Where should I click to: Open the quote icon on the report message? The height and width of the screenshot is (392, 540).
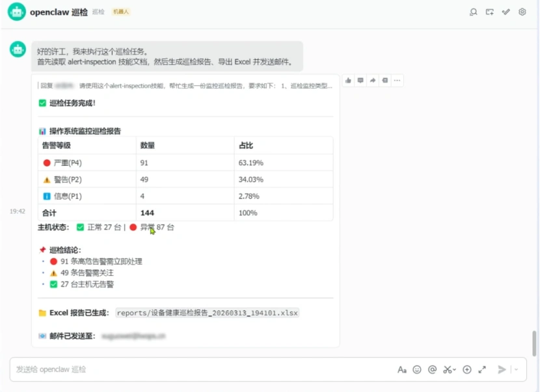[x=386, y=80]
